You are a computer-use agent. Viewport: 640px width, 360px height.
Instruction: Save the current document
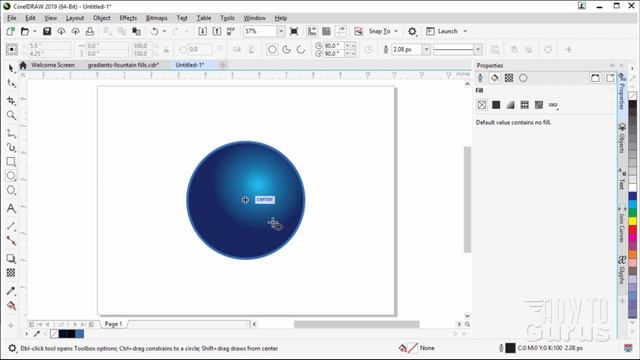point(47,31)
